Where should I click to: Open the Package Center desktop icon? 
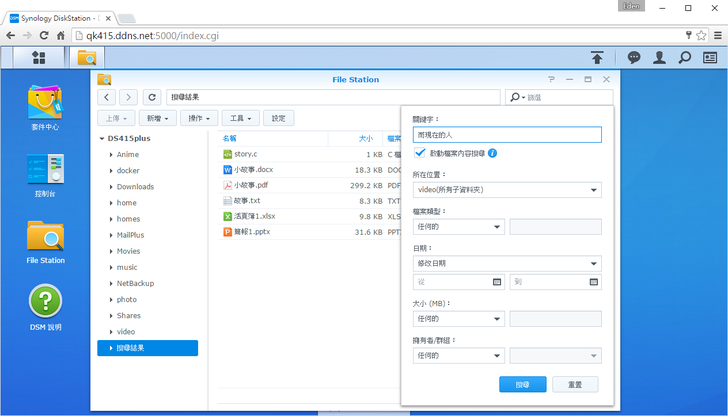[x=46, y=104]
